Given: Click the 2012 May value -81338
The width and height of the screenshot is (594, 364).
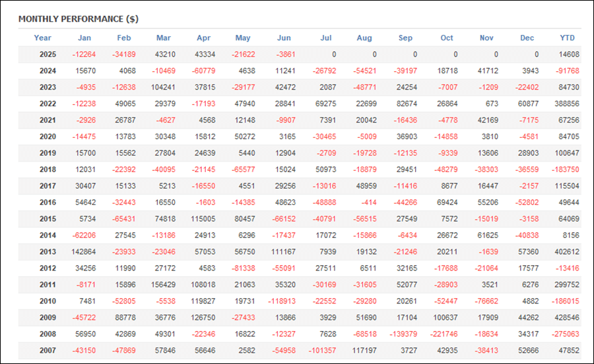Looking at the screenshot, I should [243, 268].
